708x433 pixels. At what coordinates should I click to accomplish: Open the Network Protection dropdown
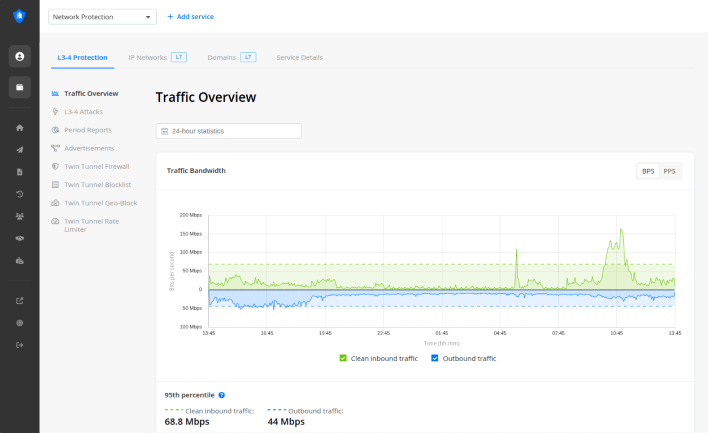102,17
